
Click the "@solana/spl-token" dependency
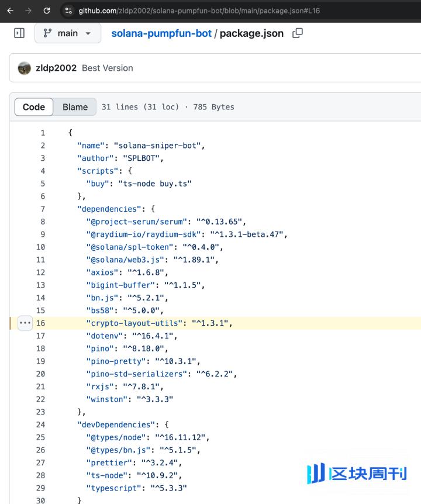click(x=130, y=247)
